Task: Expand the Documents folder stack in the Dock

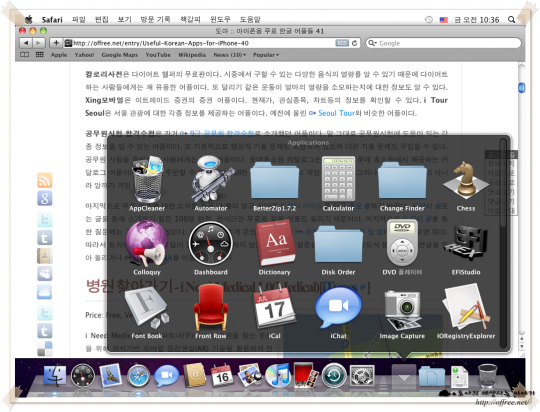Action: (x=432, y=376)
